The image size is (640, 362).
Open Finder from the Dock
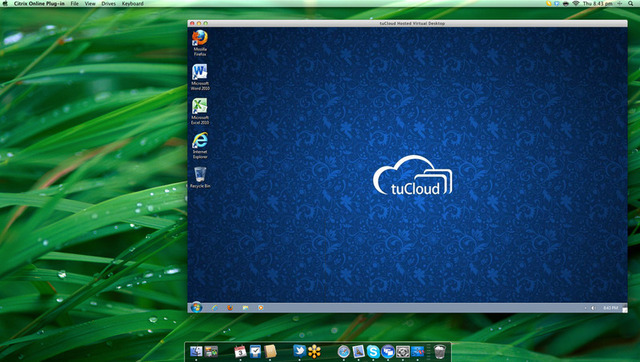(196, 351)
